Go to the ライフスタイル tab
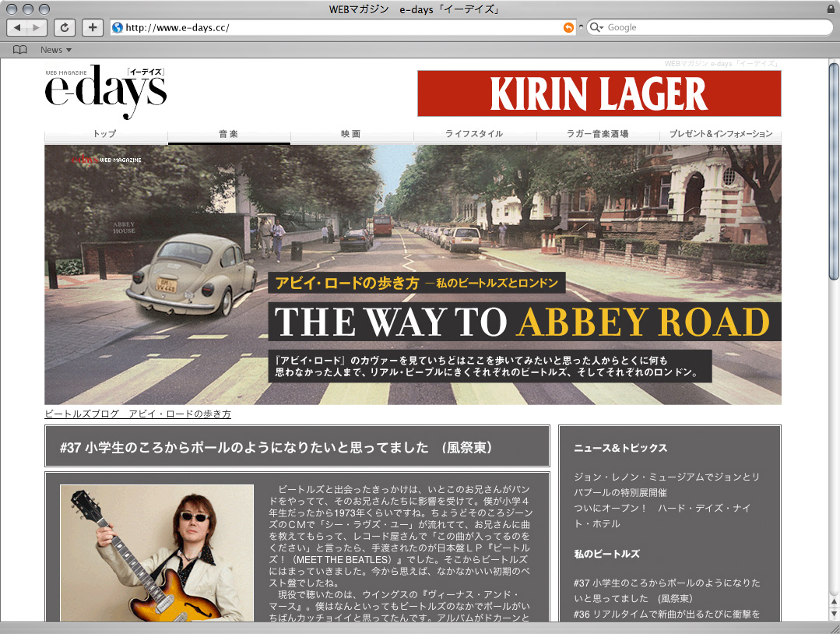This screenshot has height=634, width=840. point(474,134)
